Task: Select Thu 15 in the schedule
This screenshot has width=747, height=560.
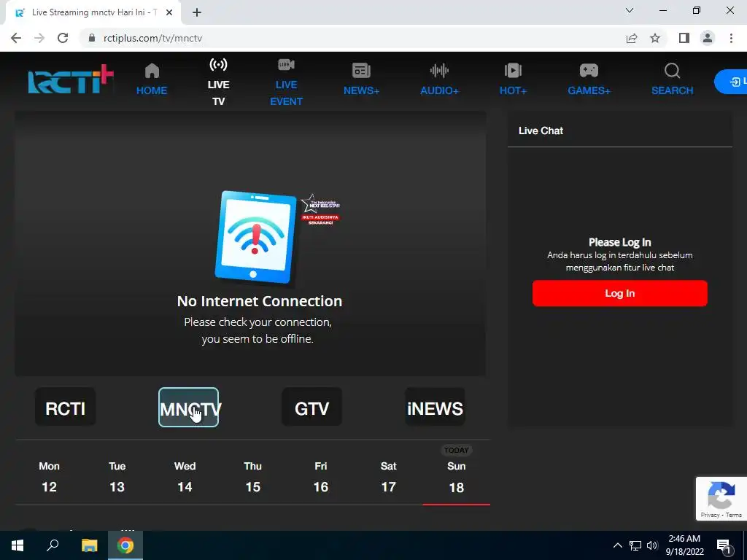Action: [x=252, y=477]
